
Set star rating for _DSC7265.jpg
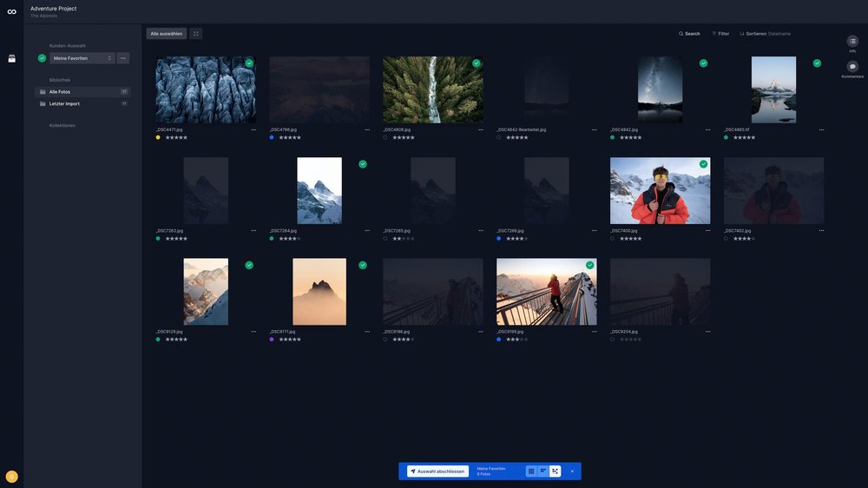click(x=404, y=239)
